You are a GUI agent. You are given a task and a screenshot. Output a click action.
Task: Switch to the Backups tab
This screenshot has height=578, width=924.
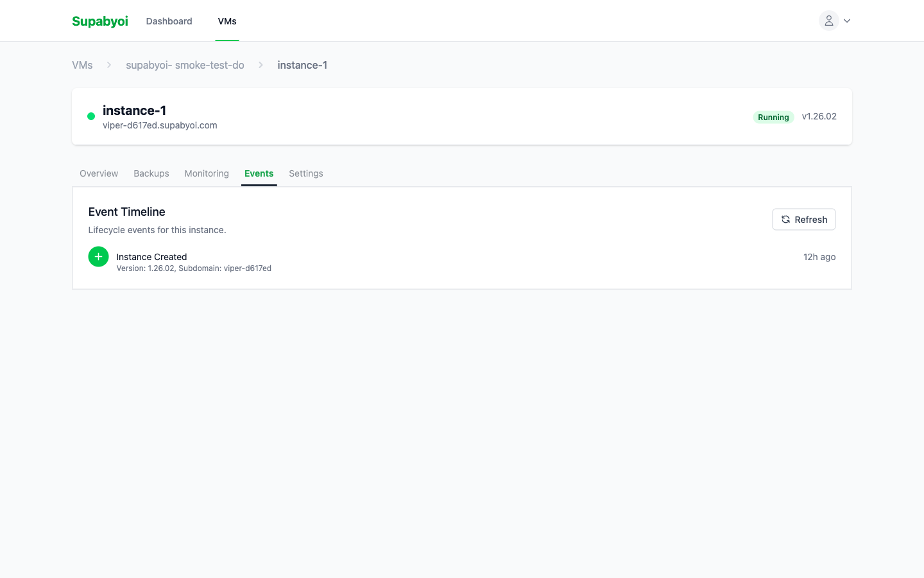coord(151,173)
